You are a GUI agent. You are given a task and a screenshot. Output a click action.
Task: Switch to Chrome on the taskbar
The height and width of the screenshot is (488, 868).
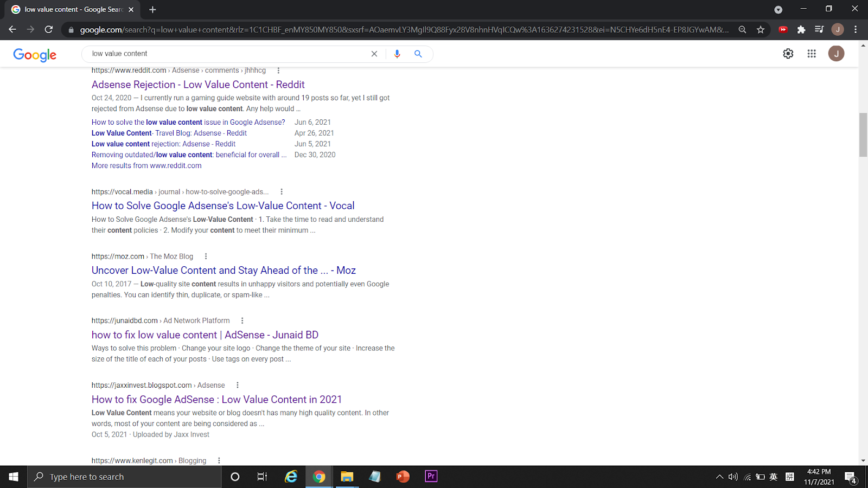click(x=319, y=477)
